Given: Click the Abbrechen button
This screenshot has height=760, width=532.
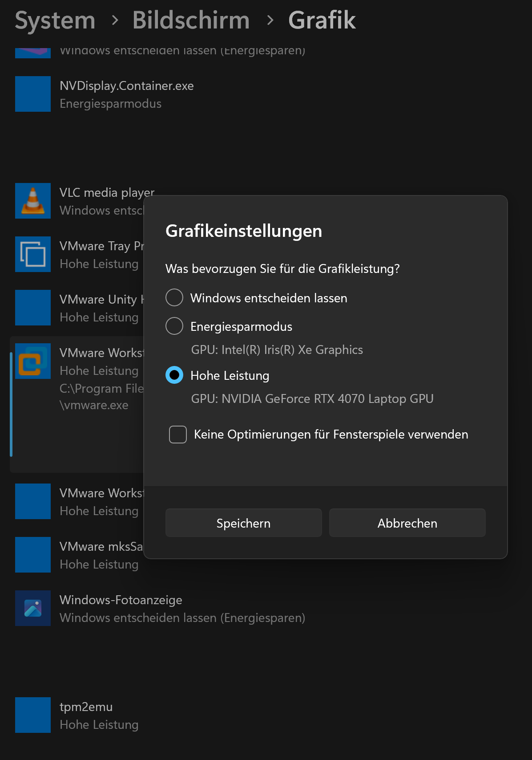Looking at the screenshot, I should pos(407,523).
